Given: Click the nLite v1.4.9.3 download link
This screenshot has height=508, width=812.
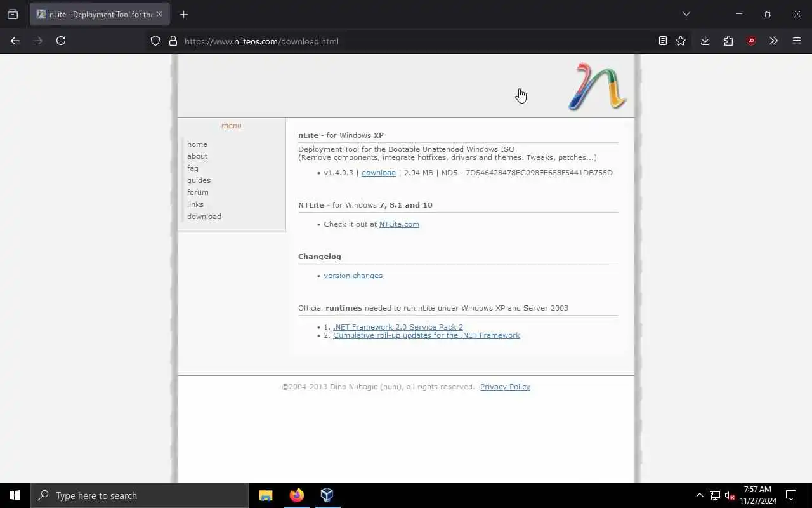Looking at the screenshot, I should click(x=379, y=173).
